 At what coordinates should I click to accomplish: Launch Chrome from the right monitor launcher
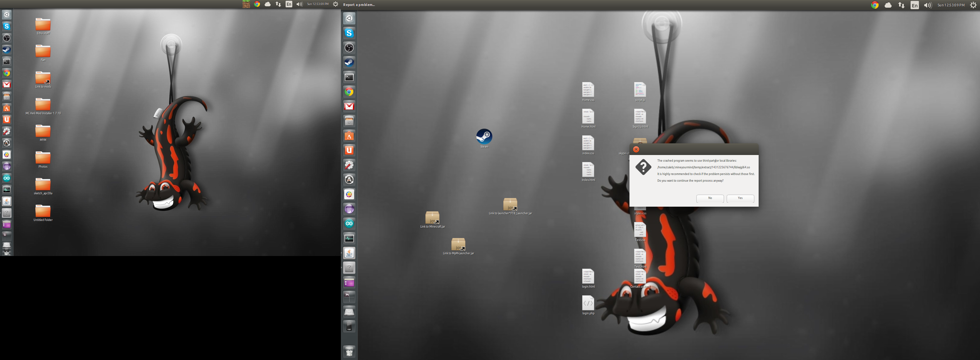pos(349,92)
